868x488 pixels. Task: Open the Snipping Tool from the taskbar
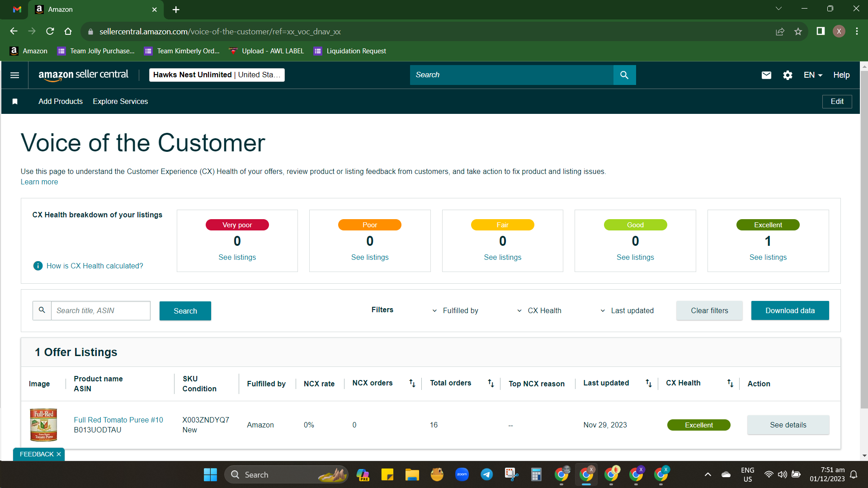[x=511, y=474]
